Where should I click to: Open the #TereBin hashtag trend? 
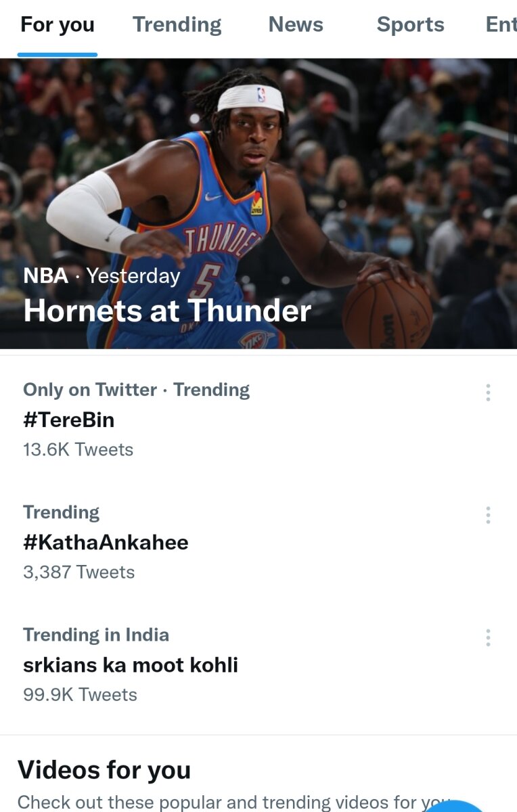[68, 420]
